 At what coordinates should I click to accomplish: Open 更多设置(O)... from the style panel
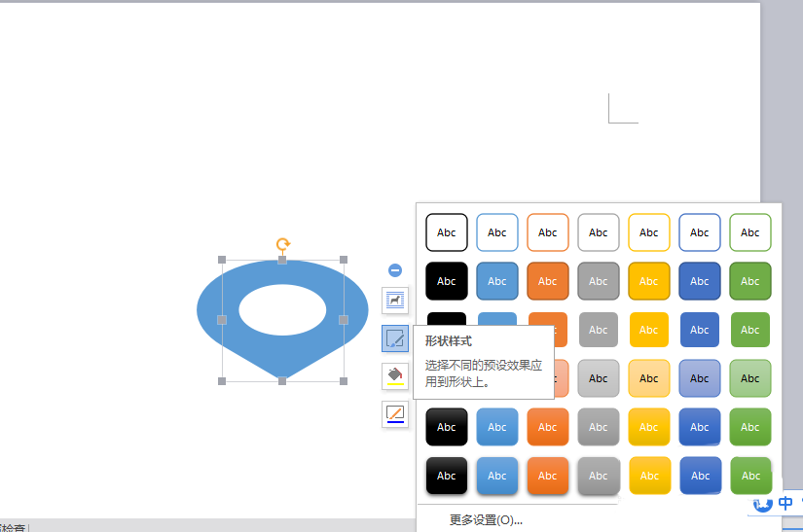[x=486, y=520]
